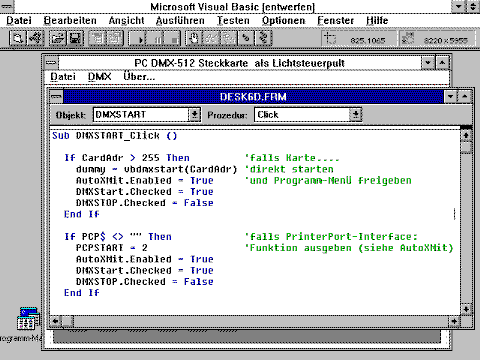Click the DESK6D.FRM title bar
The height and width of the screenshot is (360, 480).
tap(253, 97)
